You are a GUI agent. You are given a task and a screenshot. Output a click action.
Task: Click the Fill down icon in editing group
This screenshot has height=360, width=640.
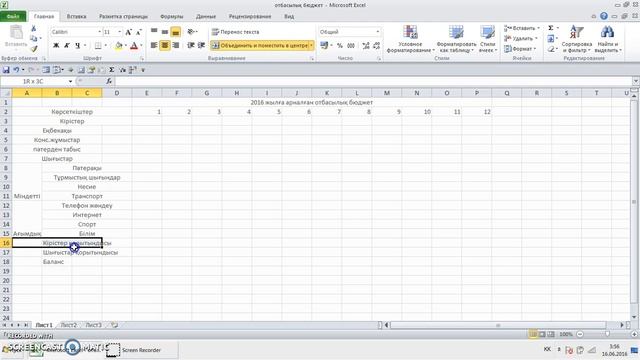click(x=551, y=38)
